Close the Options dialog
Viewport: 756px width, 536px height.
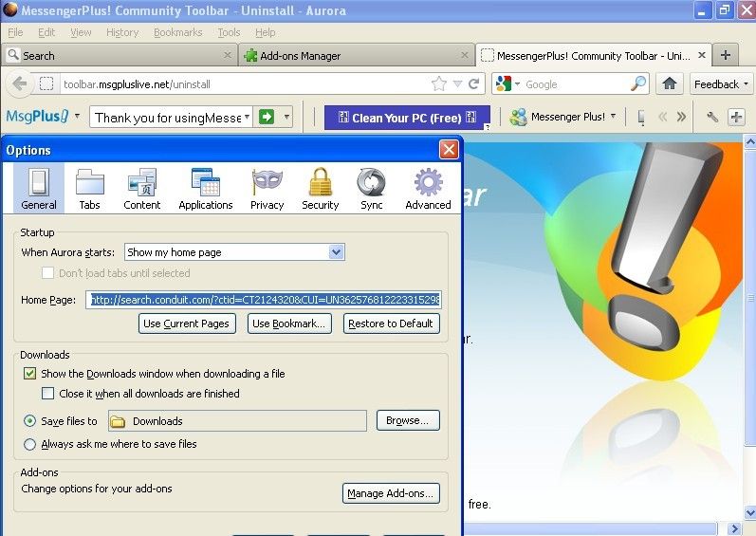[449, 150]
